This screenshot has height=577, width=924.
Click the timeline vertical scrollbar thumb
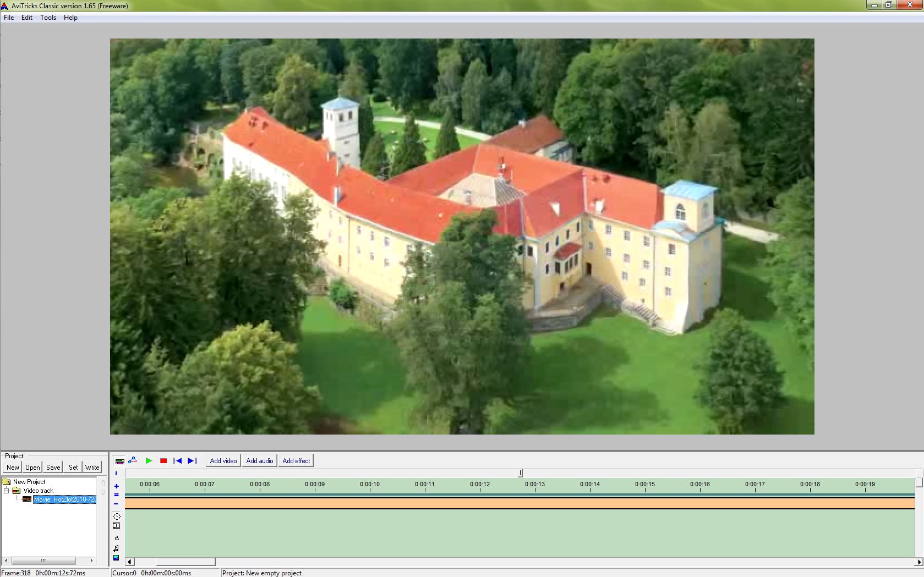point(919,483)
